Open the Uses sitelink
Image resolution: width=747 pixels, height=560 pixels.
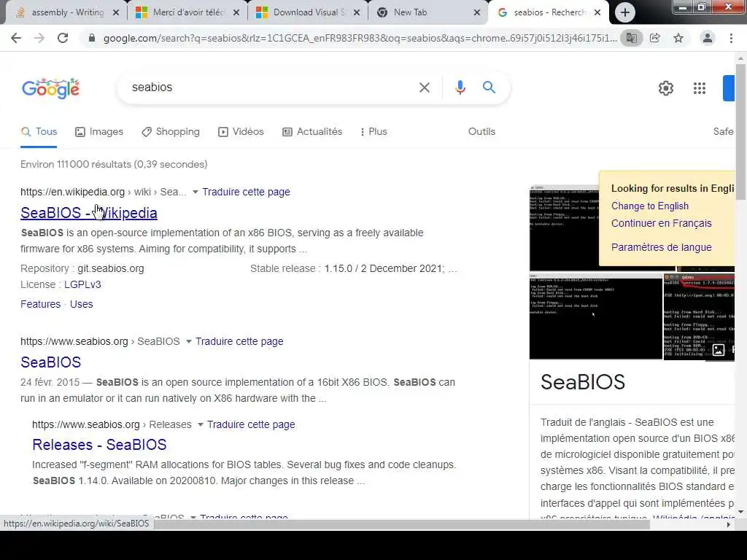coord(81,304)
